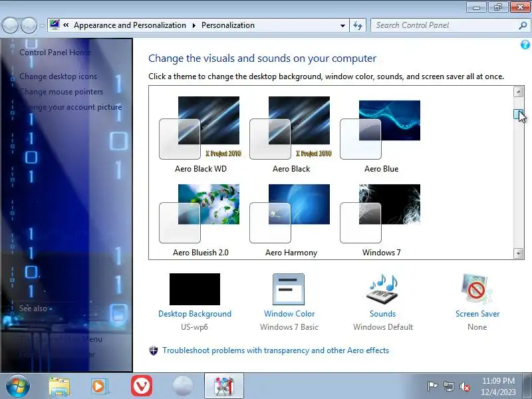
Task: Expand the arrow after Appearance and Personalization
Action: [x=194, y=25]
